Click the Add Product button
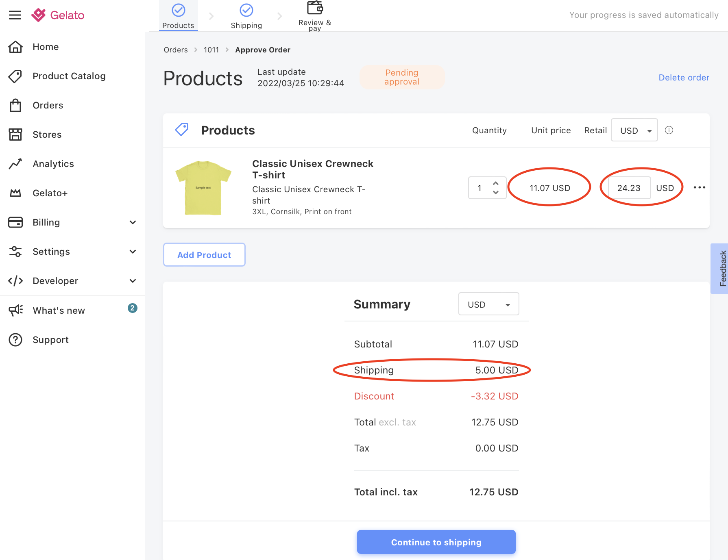The image size is (728, 560). (204, 255)
